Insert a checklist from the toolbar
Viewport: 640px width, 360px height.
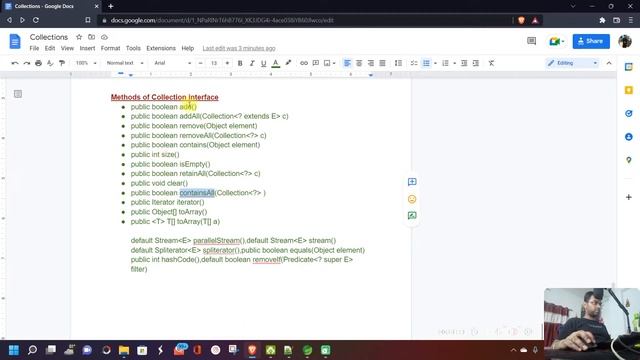pyautogui.click(x=414, y=63)
